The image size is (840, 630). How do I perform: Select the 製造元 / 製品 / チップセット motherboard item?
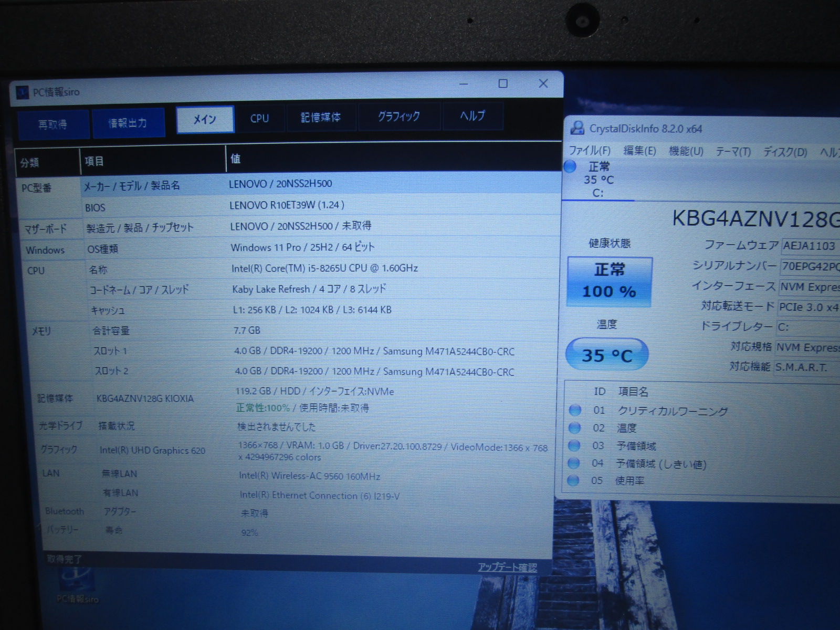(140, 228)
